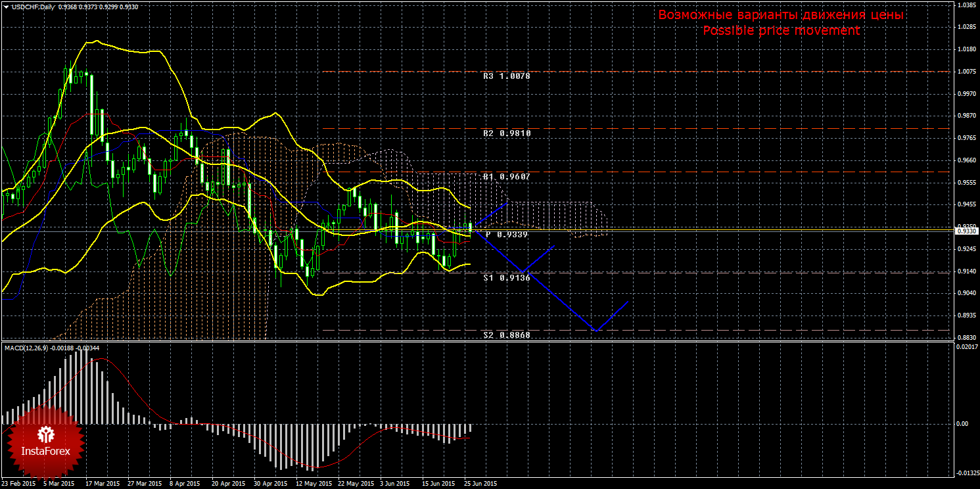Screen dimensions: 980x489
Task: Click the 23 Feb 2015 date marker
Action: pyautogui.click(x=18, y=484)
